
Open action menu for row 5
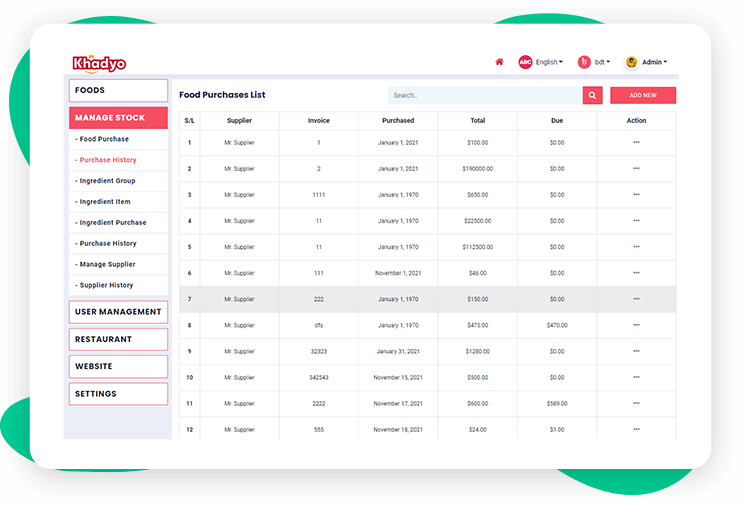(x=636, y=247)
